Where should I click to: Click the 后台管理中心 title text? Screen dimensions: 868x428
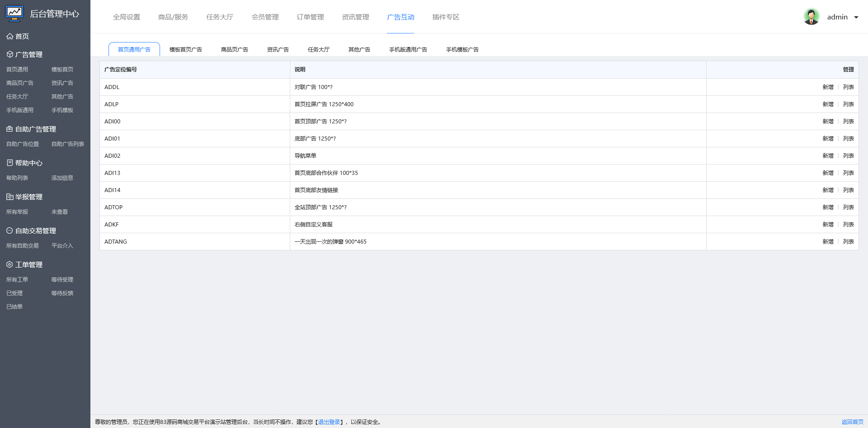click(55, 14)
